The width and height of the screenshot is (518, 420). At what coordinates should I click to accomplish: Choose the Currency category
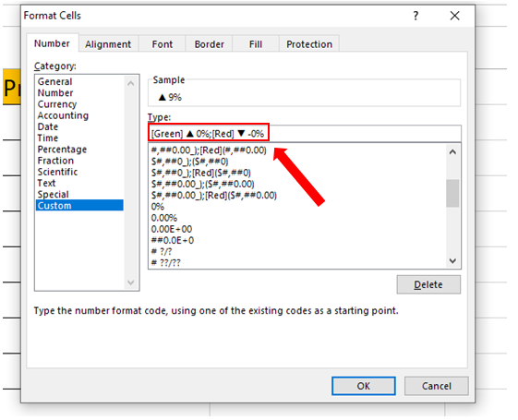[58, 105]
